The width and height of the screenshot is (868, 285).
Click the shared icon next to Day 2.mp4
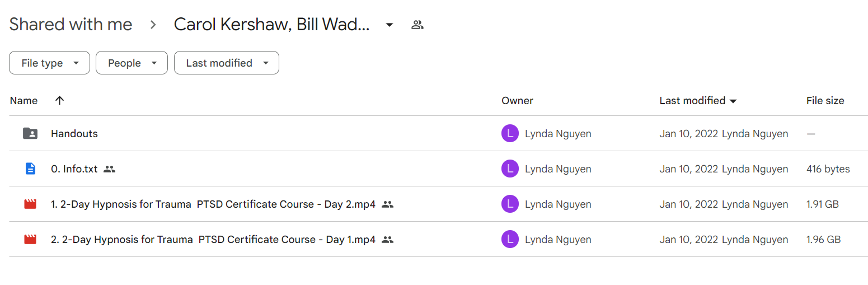[387, 204]
